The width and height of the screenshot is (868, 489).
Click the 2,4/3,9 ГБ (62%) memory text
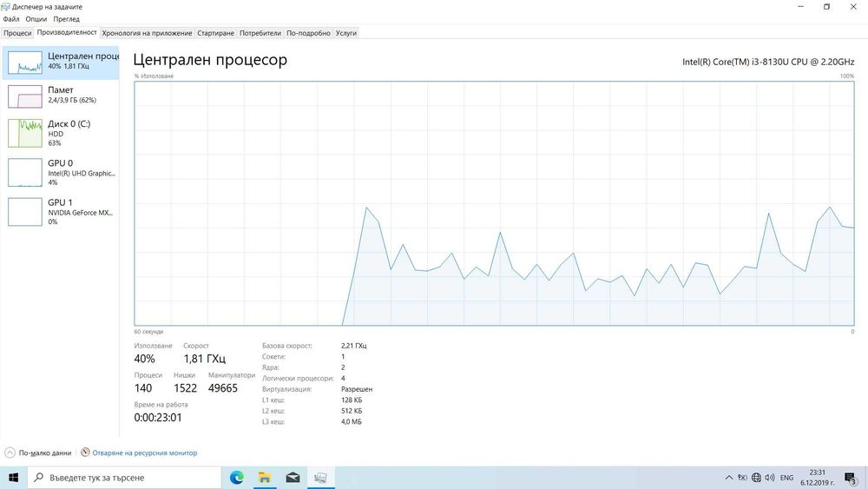(x=72, y=100)
